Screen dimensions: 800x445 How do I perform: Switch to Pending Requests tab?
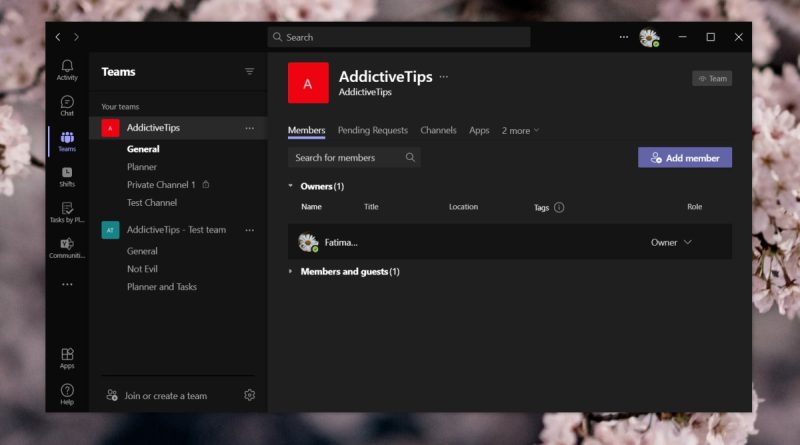coord(373,131)
